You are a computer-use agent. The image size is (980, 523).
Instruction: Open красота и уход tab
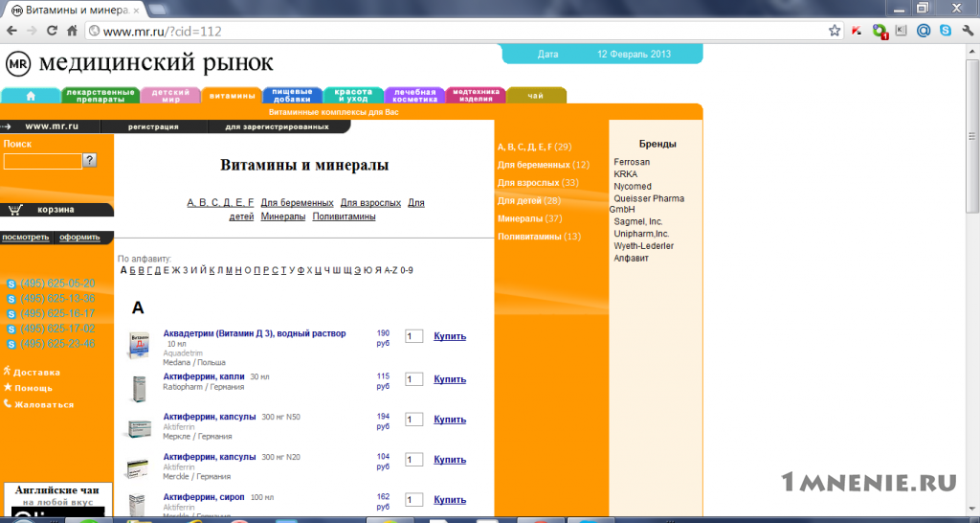point(354,96)
